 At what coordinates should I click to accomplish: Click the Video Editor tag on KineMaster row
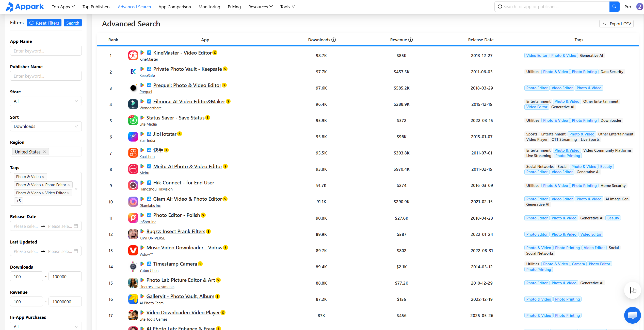click(537, 56)
